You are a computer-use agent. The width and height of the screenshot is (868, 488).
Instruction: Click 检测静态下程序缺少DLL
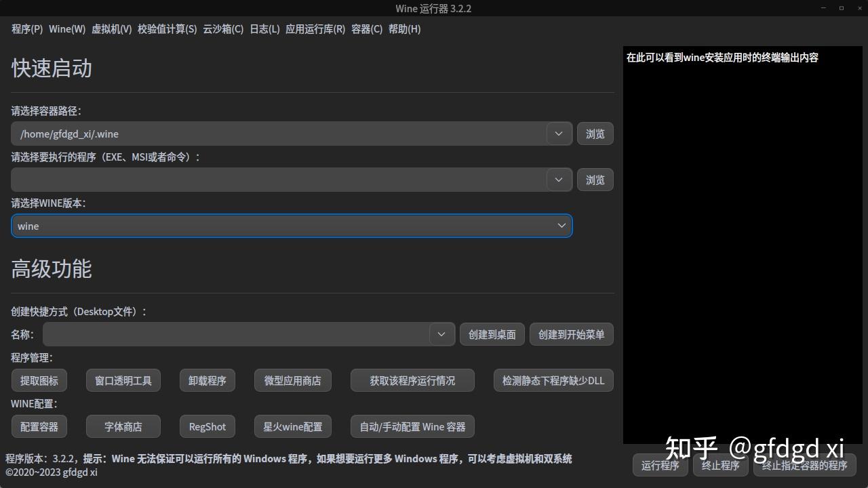coord(553,380)
